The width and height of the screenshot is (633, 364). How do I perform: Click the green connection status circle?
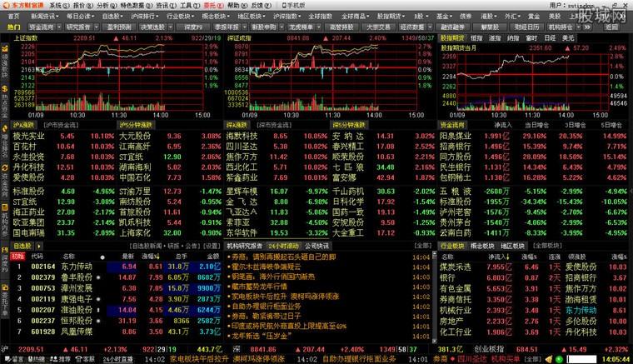(559, 359)
